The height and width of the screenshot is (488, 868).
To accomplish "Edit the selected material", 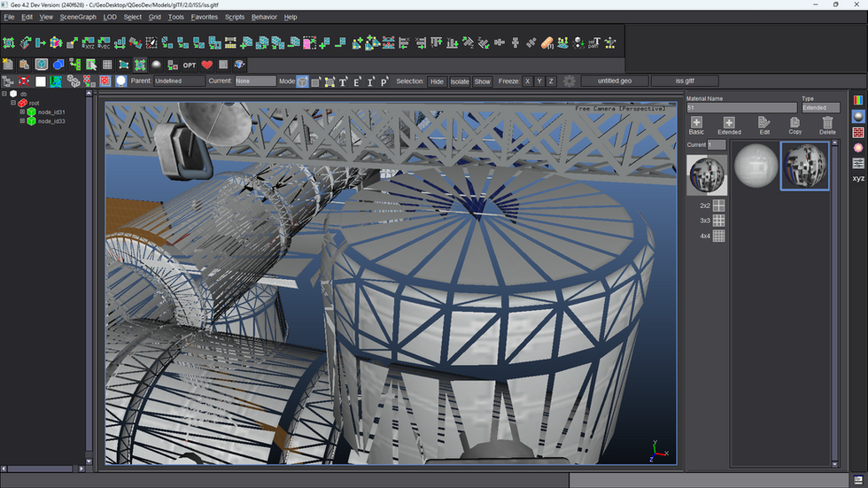I will click(x=764, y=126).
